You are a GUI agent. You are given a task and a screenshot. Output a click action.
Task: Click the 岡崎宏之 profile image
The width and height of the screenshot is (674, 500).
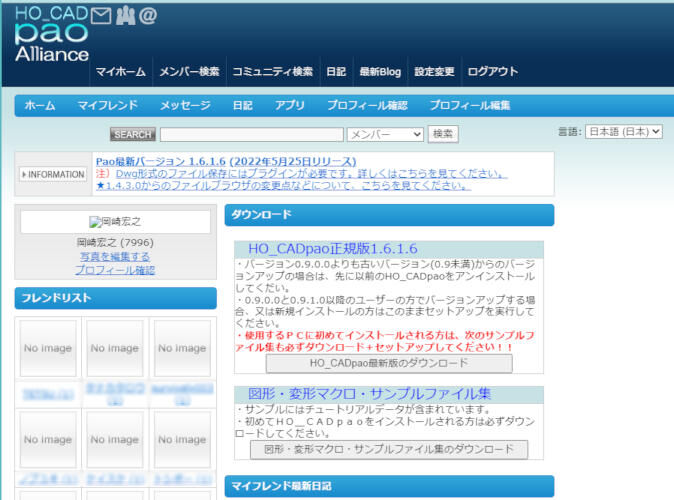[x=115, y=222]
